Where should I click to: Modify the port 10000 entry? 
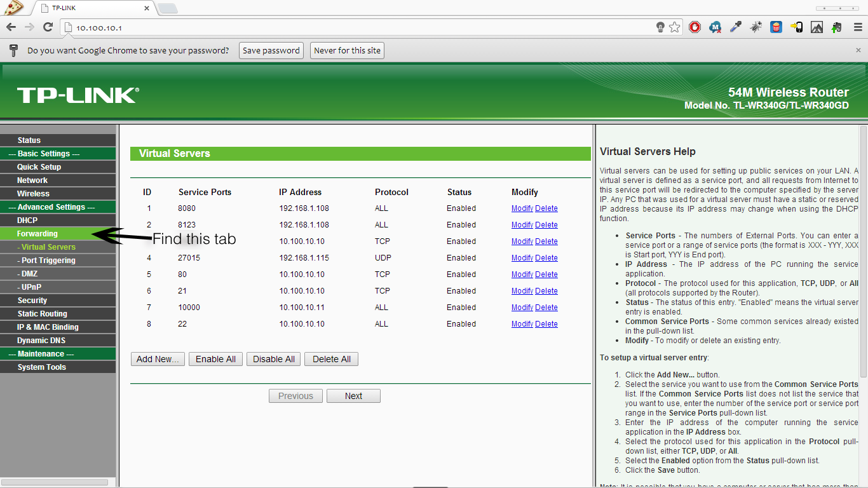(522, 308)
